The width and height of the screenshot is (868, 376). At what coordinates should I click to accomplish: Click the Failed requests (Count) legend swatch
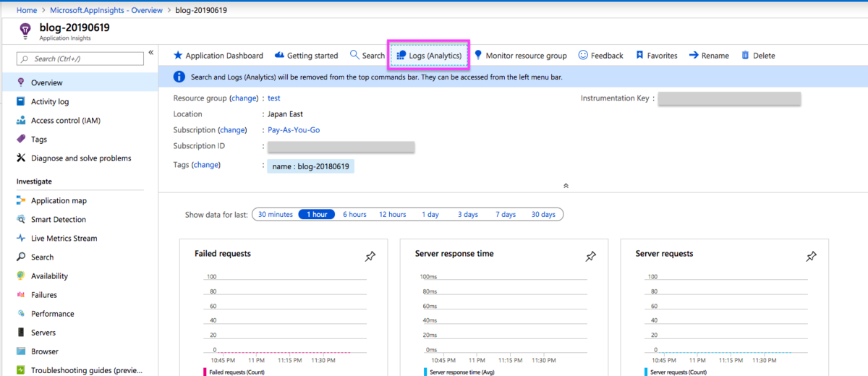pos(205,372)
